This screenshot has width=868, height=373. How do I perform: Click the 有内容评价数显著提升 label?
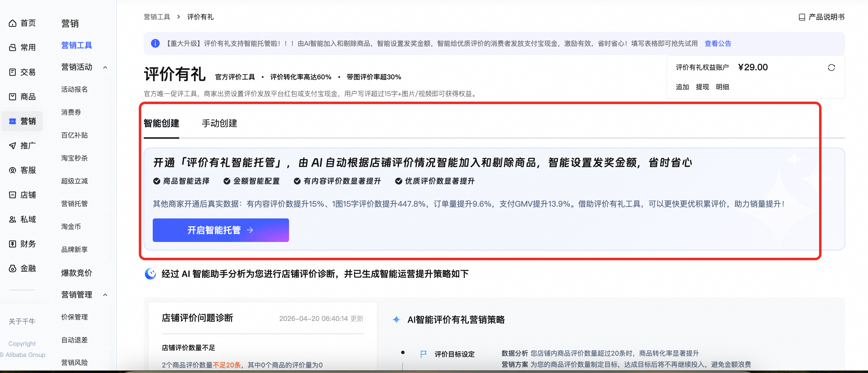coord(342,181)
